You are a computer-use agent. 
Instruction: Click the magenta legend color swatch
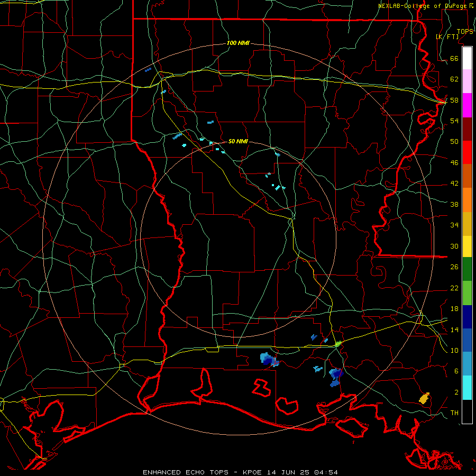click(x=467, y=105)
